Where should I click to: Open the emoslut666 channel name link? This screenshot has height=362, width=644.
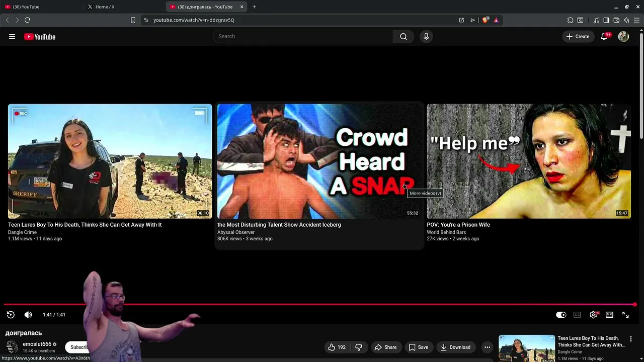pyautogui.click(x=37, y=344)
